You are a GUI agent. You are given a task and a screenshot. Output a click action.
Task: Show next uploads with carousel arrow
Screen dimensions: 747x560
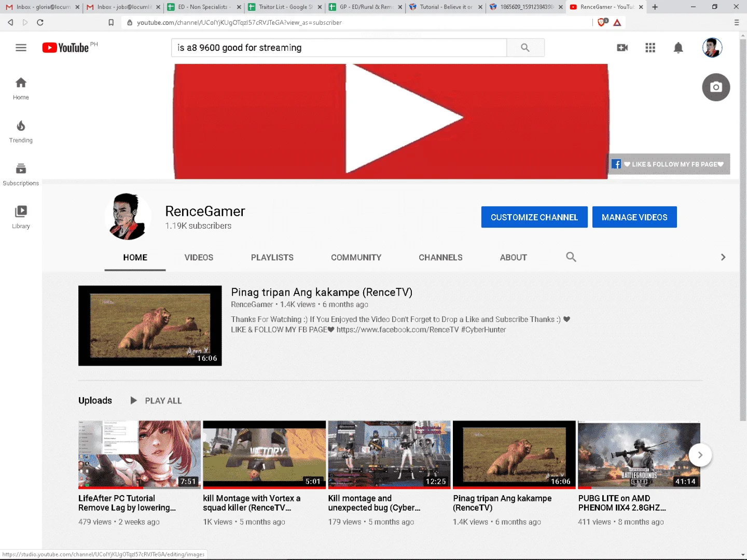700,455
